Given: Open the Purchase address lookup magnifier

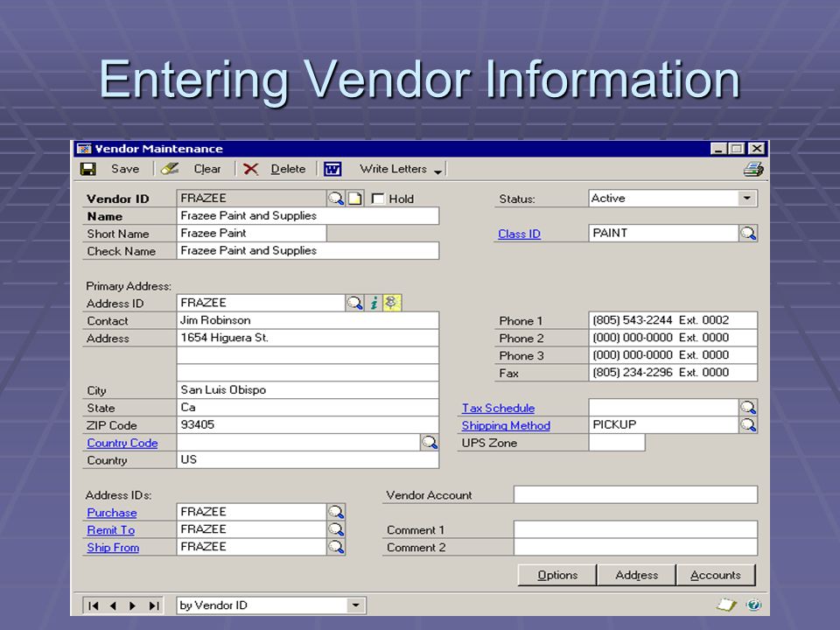Looking at the screenshot, I should click(336, 512).
